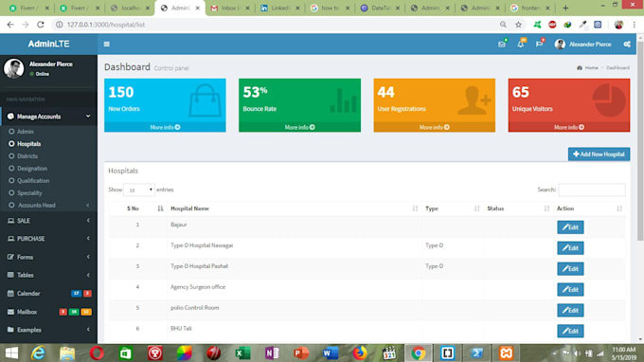Screen dimensions: 644x362
Task: Select Hospitals in the sidebar
Action: click(x=28, y=144)
